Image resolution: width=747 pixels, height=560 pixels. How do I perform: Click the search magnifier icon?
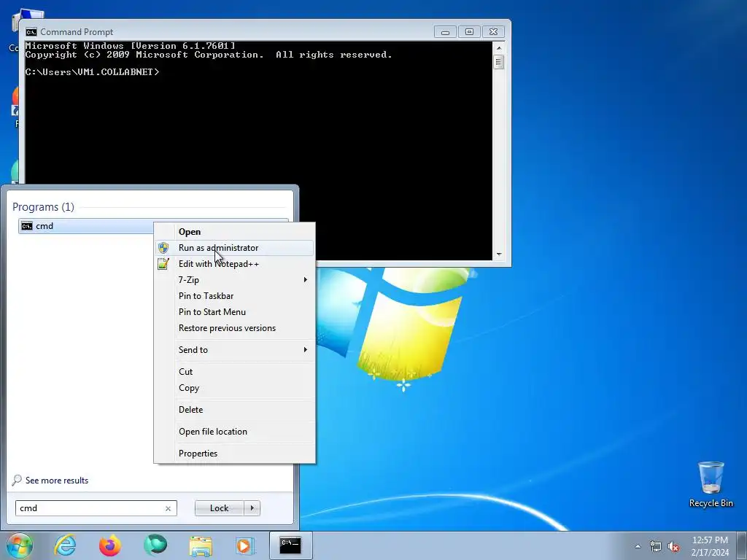point(17,480)
